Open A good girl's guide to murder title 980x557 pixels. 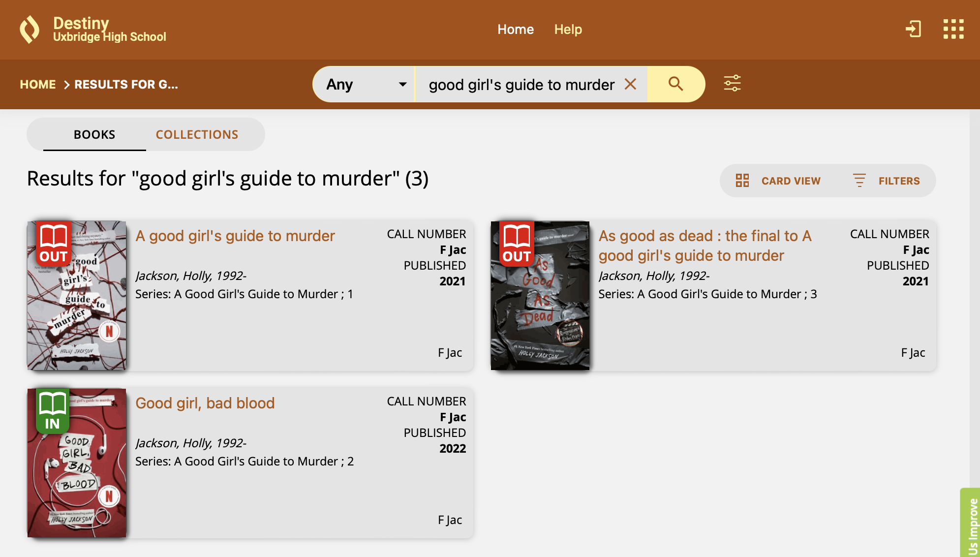coord(235,236)
